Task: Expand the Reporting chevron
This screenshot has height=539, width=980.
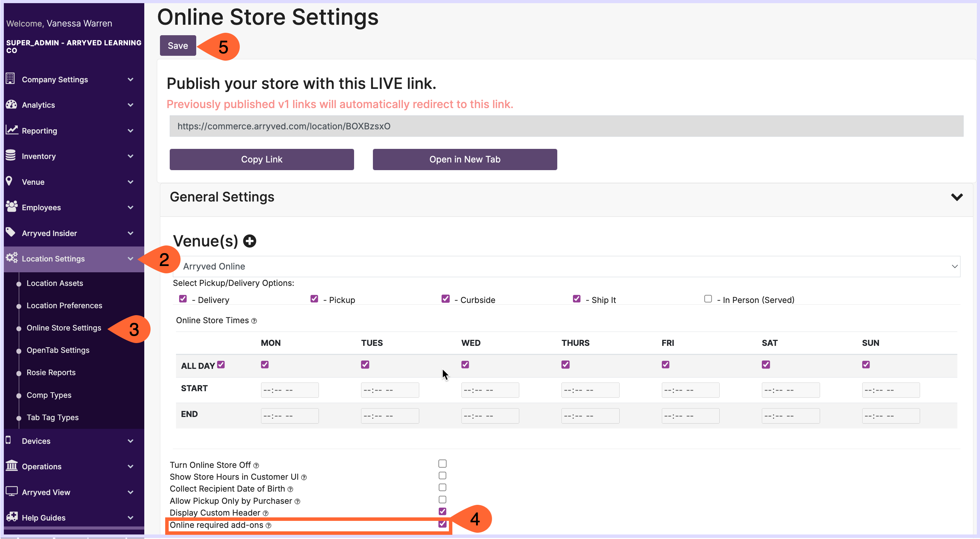Action: click(130, 130)
